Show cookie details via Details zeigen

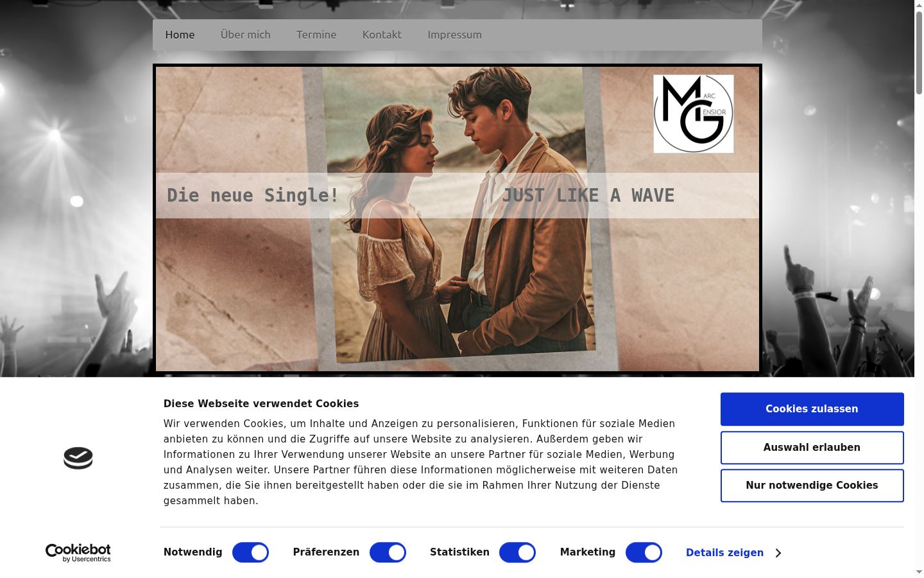724,553
